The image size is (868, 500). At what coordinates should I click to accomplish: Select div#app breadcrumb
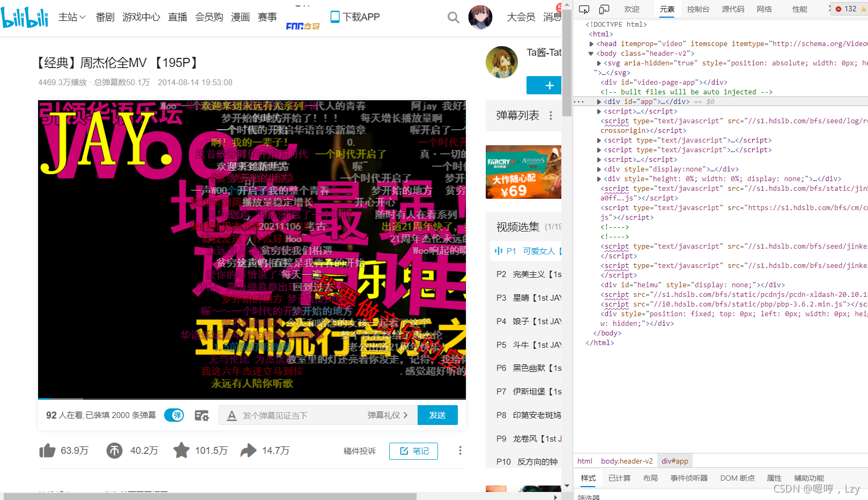click(x=675, y=461)
